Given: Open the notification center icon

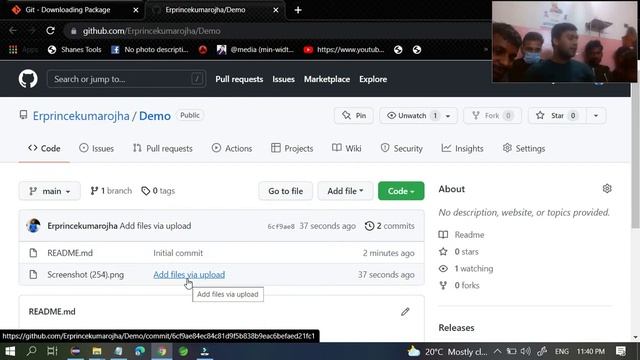Looking at the screenshot, I should click(621, 351).
